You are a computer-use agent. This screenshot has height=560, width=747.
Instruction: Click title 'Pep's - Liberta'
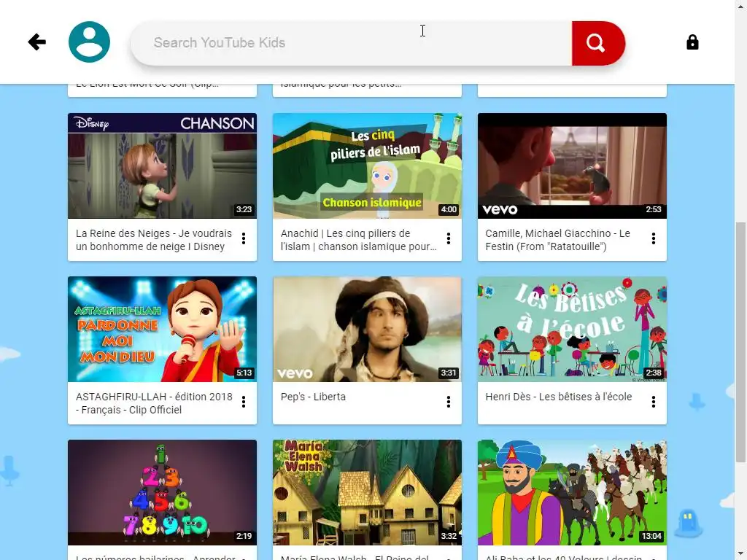pos(313,397)
